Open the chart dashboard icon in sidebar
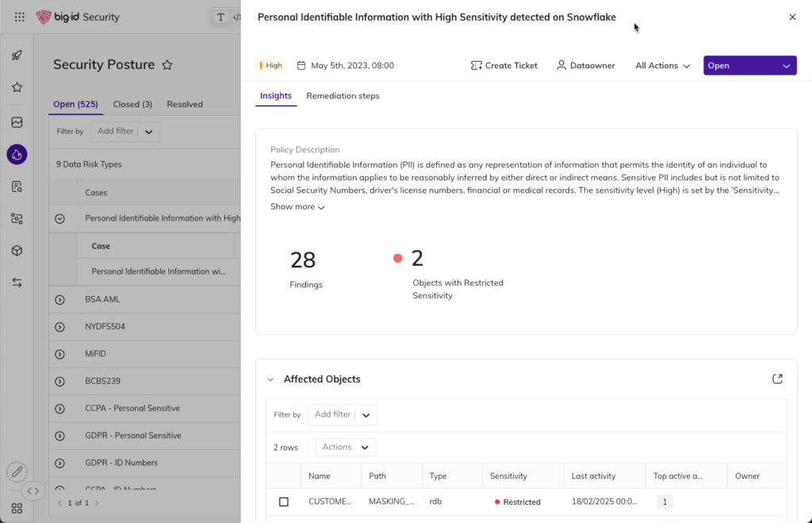Image resolution: width=812 pixels, height=523 pixels. (17, 122)
